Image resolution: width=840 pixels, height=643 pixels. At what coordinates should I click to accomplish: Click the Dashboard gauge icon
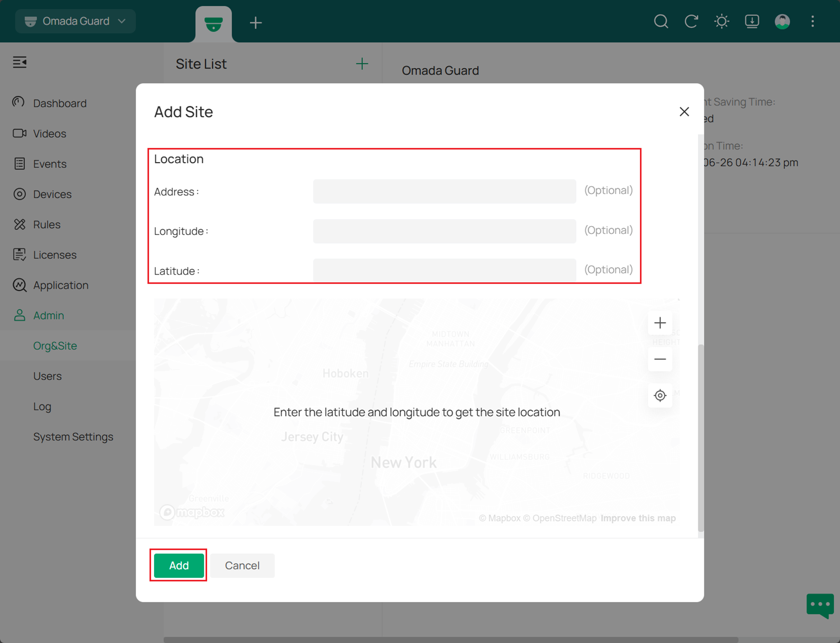point(18,102)
